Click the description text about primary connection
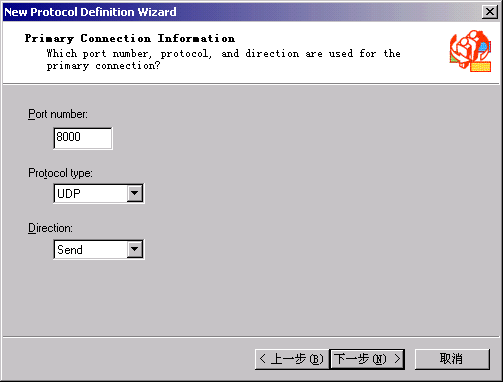Screen dimensions: 503x382 pos(223,60)
